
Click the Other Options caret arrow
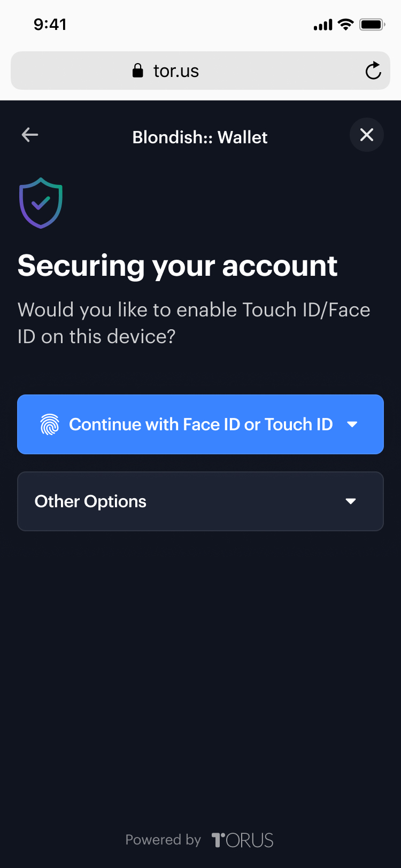coord(351,501)
